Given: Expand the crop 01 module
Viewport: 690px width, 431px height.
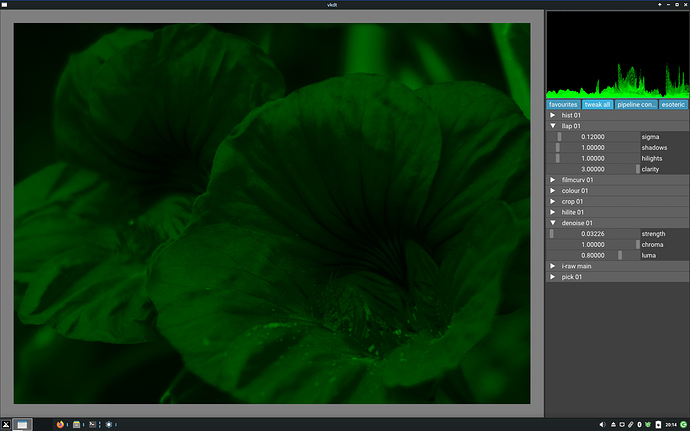Looking at the screenshot, I should [552, 201].
